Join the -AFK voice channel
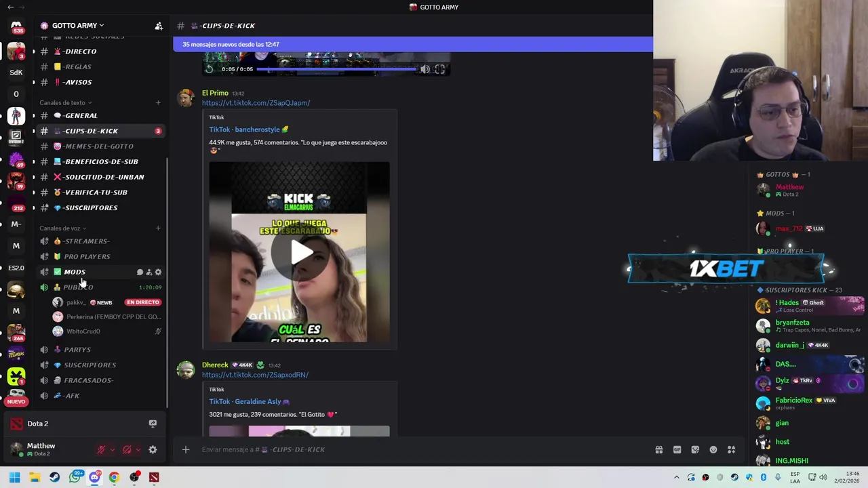Screen dimensions: 868x488 tap(100, 396)
